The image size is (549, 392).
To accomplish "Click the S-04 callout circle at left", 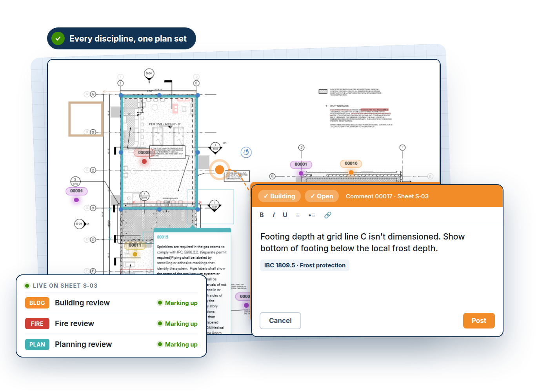I will point(80,224).
